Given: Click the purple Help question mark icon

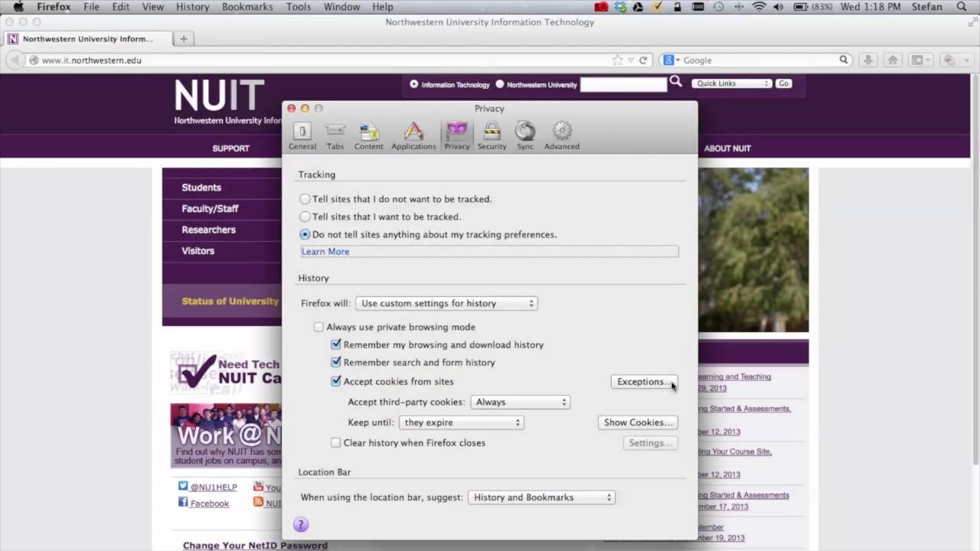Looking at the screenshot, I should click(300, 524).
